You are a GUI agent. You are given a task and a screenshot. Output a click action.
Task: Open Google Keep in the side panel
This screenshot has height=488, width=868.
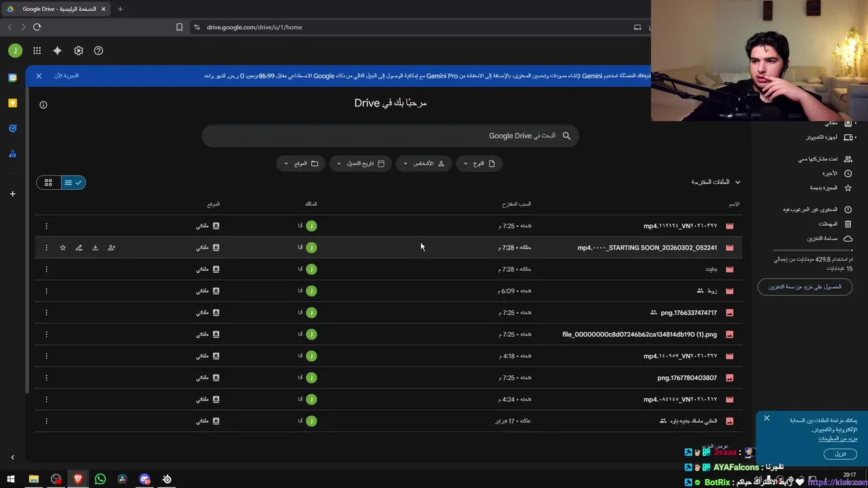point(12,103)
